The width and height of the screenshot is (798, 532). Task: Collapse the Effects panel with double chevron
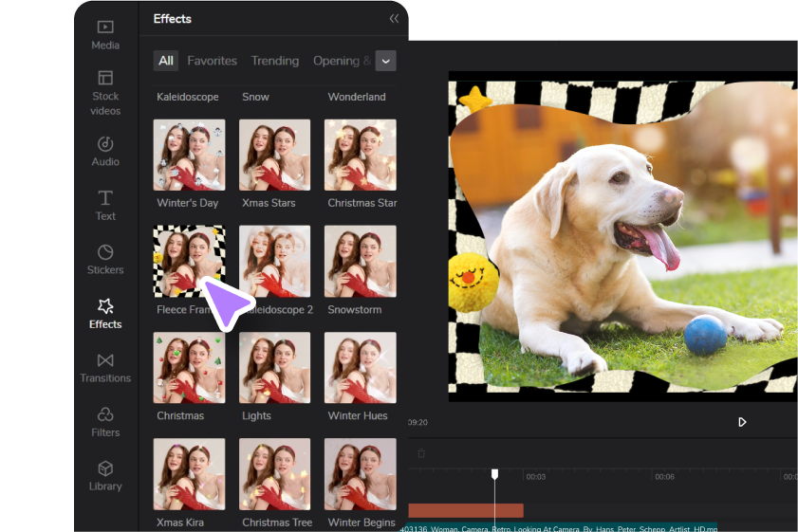394,19
